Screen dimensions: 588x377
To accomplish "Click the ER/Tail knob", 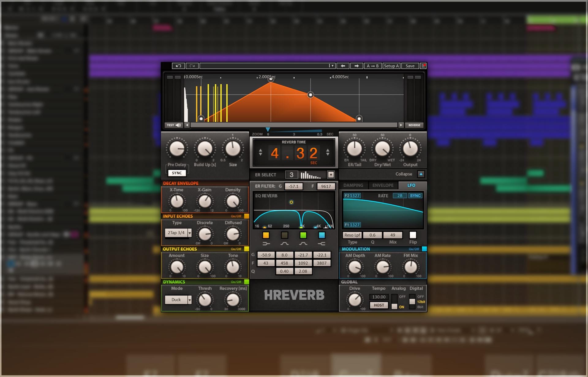I will (354, 149).
